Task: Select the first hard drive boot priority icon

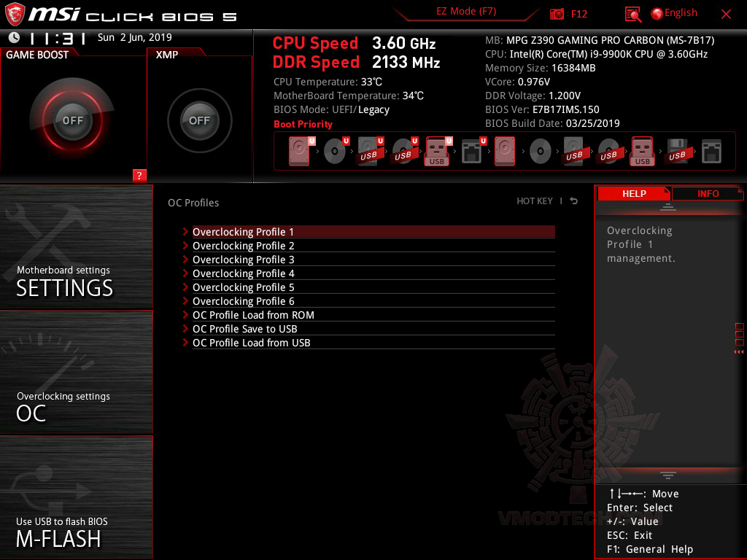Action: [x=298, y=150]
